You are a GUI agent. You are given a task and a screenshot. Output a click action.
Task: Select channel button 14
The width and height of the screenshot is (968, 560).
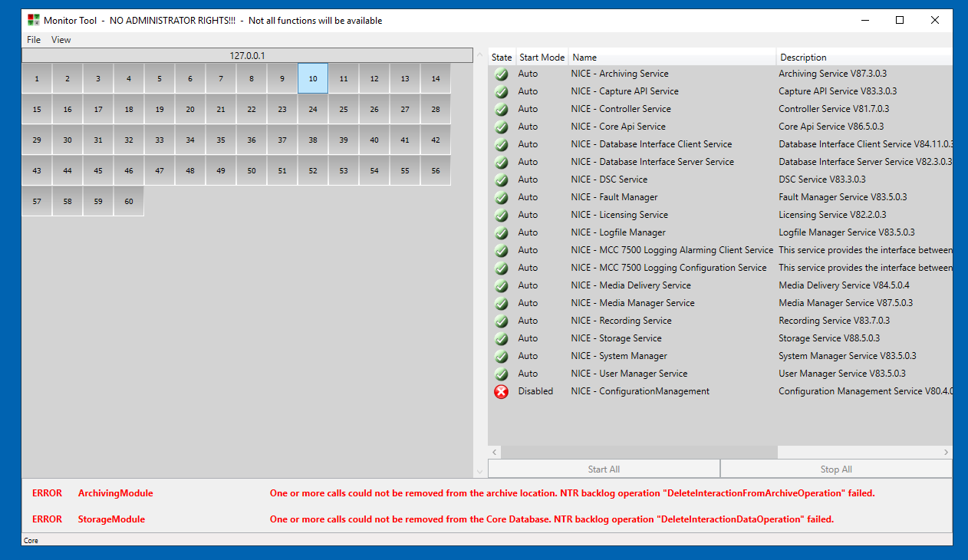(x=436, y=79)
